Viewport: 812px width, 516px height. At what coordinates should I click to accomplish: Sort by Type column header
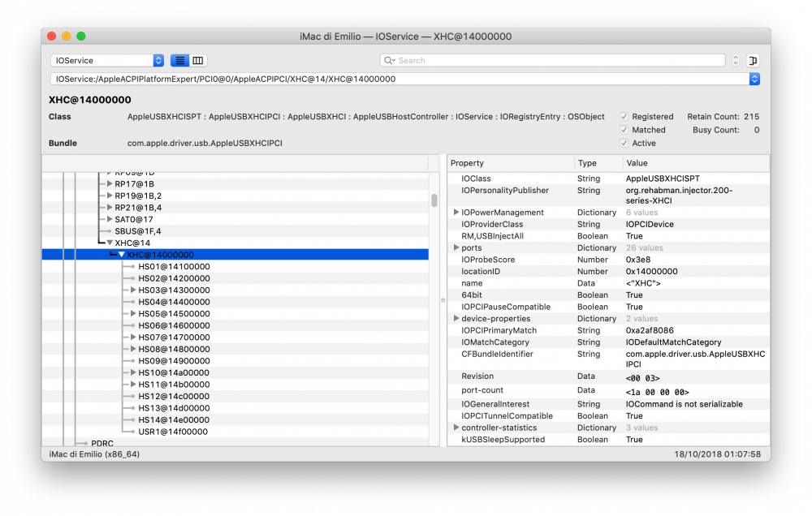pos(598,163)
